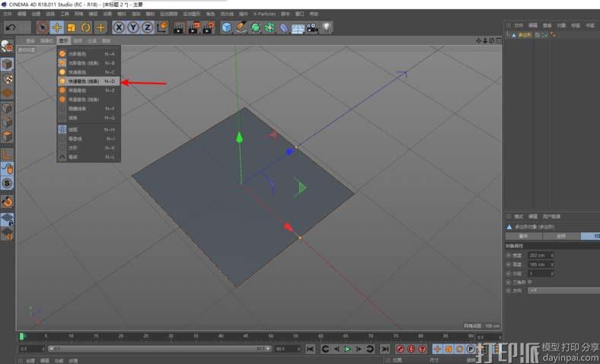Toggle autokeying red button
Image resolution: width=600 pixels, height=364 pixels.
(x=411, y=349)
